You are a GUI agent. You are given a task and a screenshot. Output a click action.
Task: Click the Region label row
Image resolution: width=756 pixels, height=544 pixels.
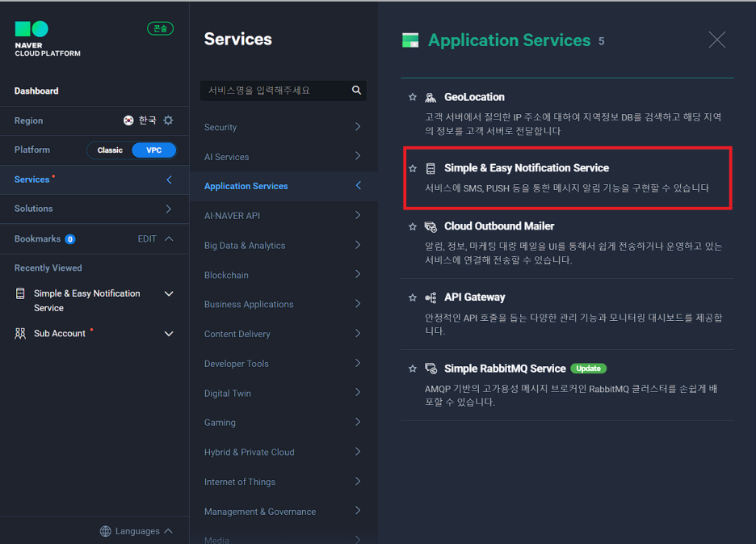(94, 120)
